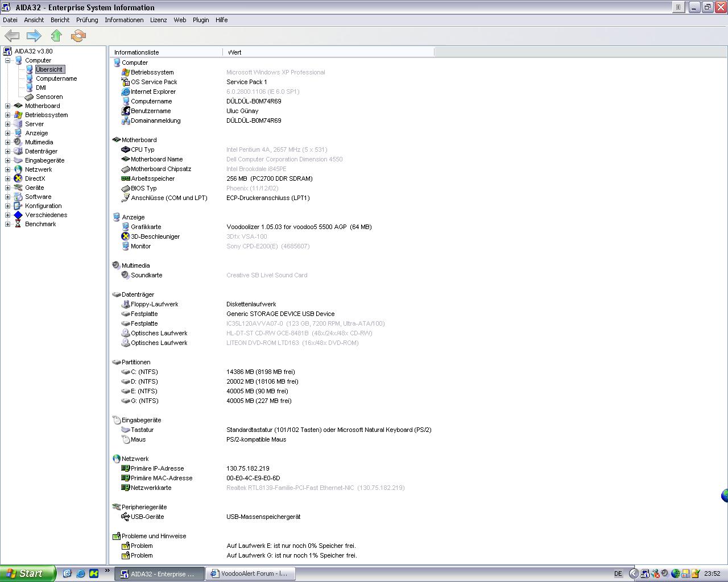Expand the Netzwerk tree node
This screenshot has height=582, width=728.
(x=8, y=169)
